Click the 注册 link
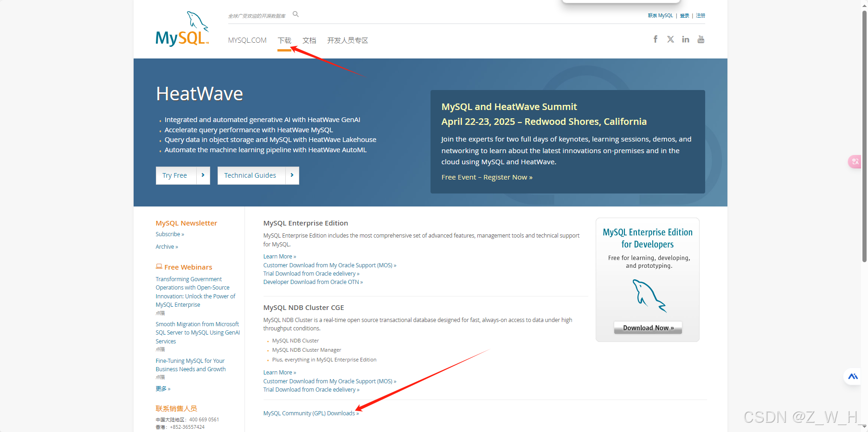Viewport: 868px width, 432px height. [x=701, y=15]
